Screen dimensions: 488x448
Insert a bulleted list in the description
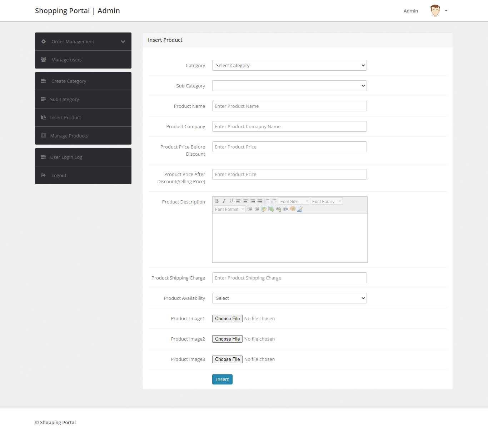[x=274, y=201]
